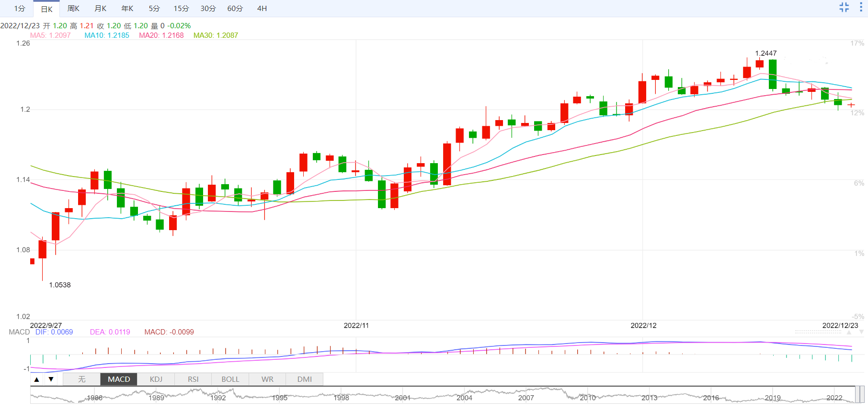Click the 1.14 price axis label
Image resolution: width=868 pixels, height=411 pixels.
coord(23,180)
